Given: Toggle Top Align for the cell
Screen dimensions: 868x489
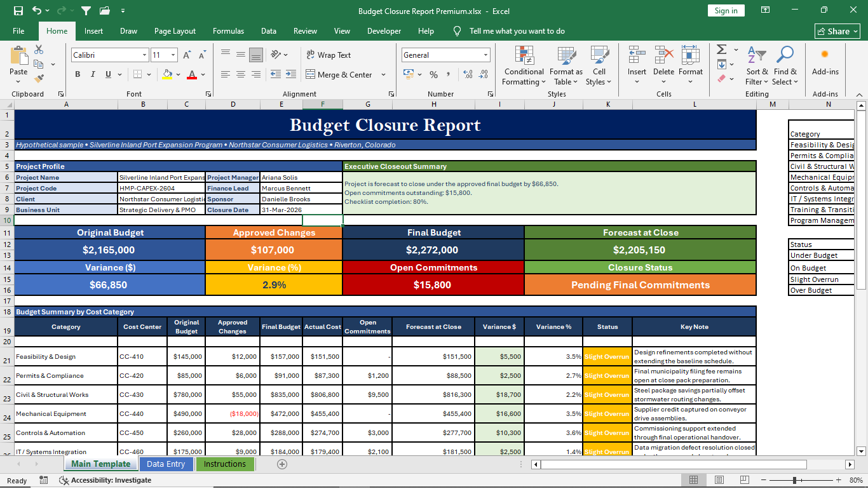Looking at the screenshot, I should pos(226,55).
